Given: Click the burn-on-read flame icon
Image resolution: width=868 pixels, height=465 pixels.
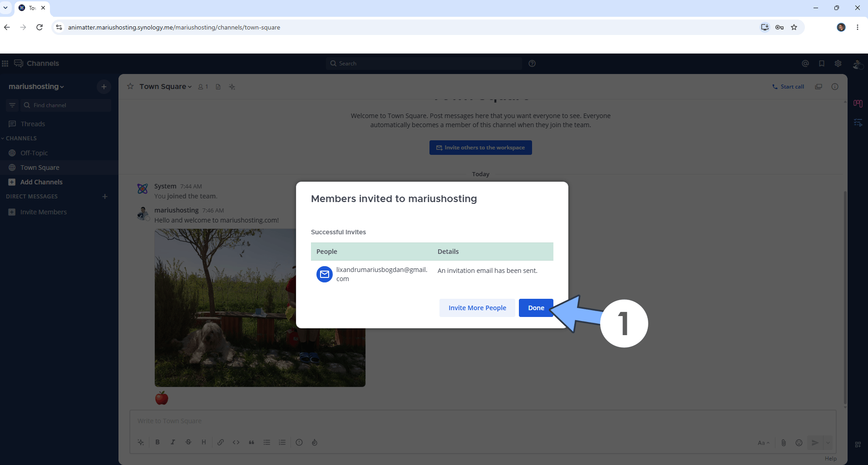Looking at the screenshot, I should point(315,442).
